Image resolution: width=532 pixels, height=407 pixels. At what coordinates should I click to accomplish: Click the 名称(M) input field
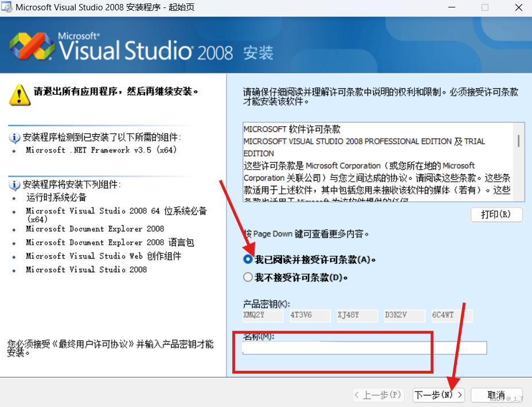(x=365, y=348)
